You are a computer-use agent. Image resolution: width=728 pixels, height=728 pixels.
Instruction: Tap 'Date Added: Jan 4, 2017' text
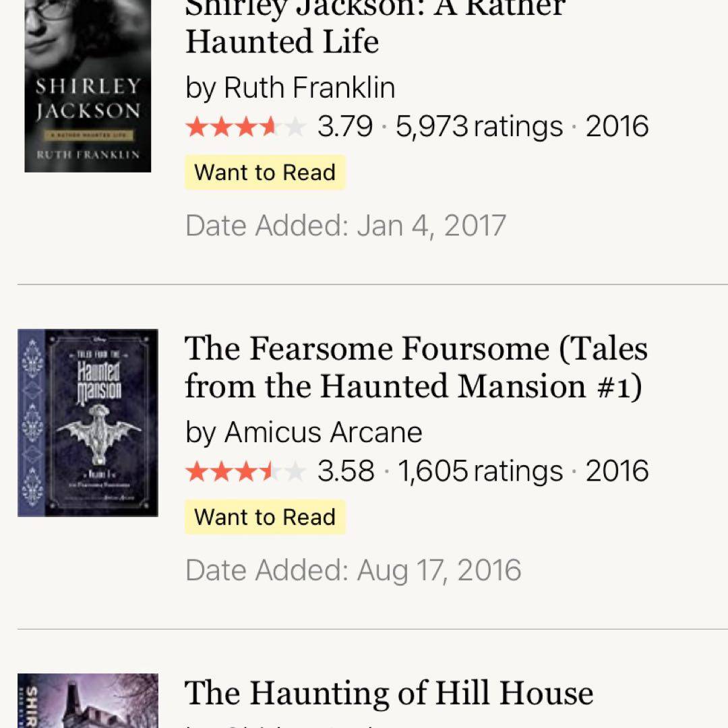click(345, 226)
